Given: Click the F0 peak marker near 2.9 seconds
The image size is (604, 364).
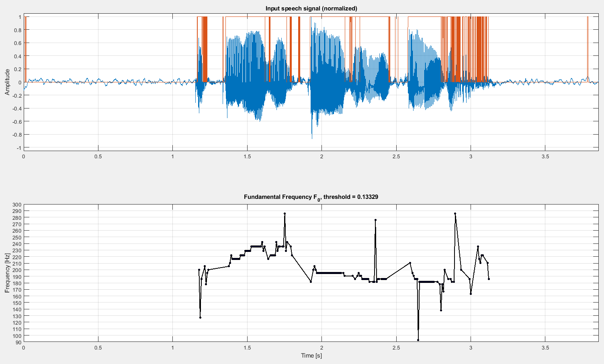Looking at the screenshot, I should [x=455, y=214].
